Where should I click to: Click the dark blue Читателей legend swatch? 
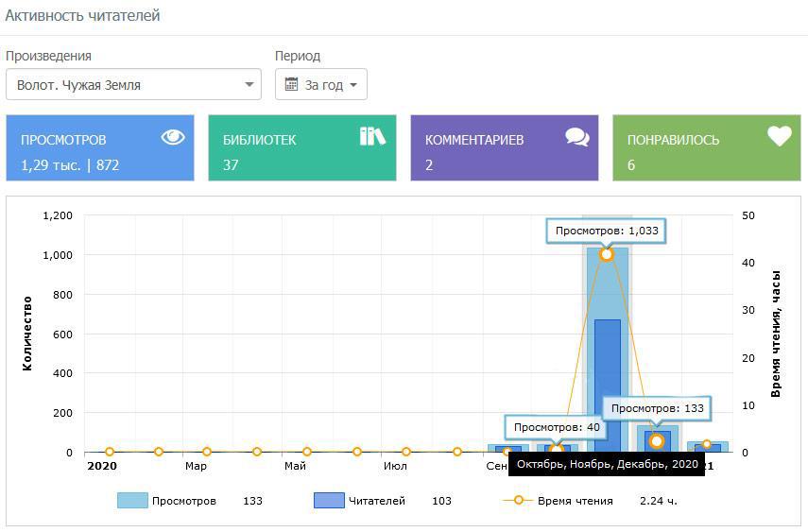pos(329,501)
